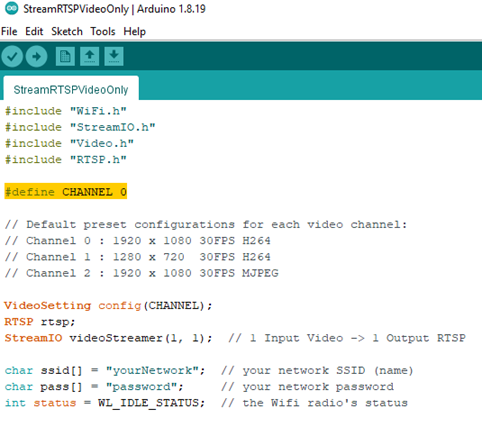Click the #include "WiFi.h" line

pos(66,111)
